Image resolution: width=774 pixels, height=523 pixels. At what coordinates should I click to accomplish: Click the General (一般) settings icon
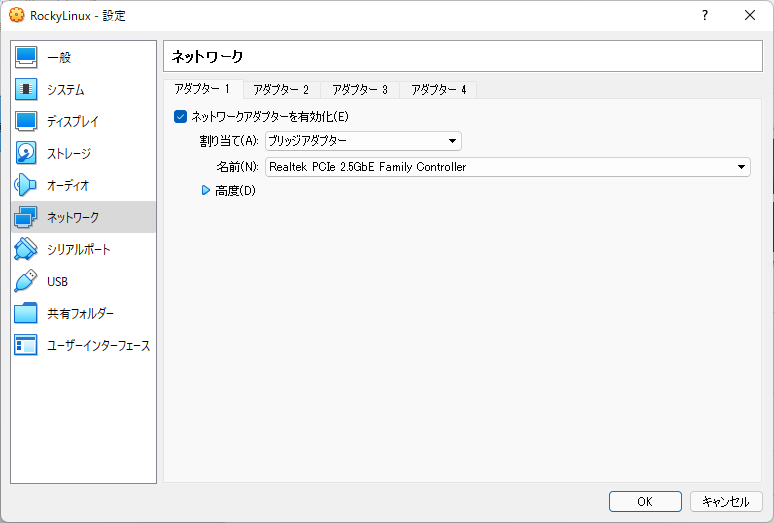click(x=26, y=58)
